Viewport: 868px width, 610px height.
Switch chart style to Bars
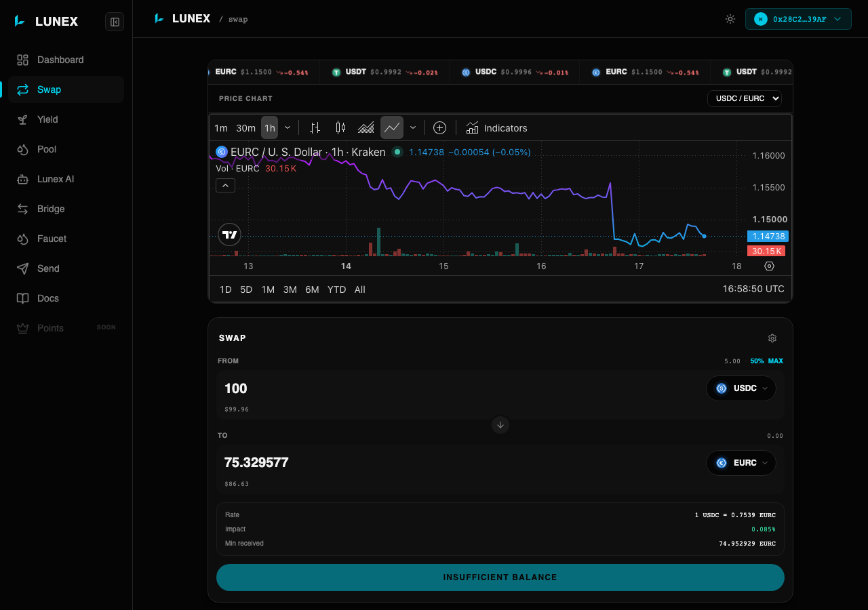coord(315,127)
